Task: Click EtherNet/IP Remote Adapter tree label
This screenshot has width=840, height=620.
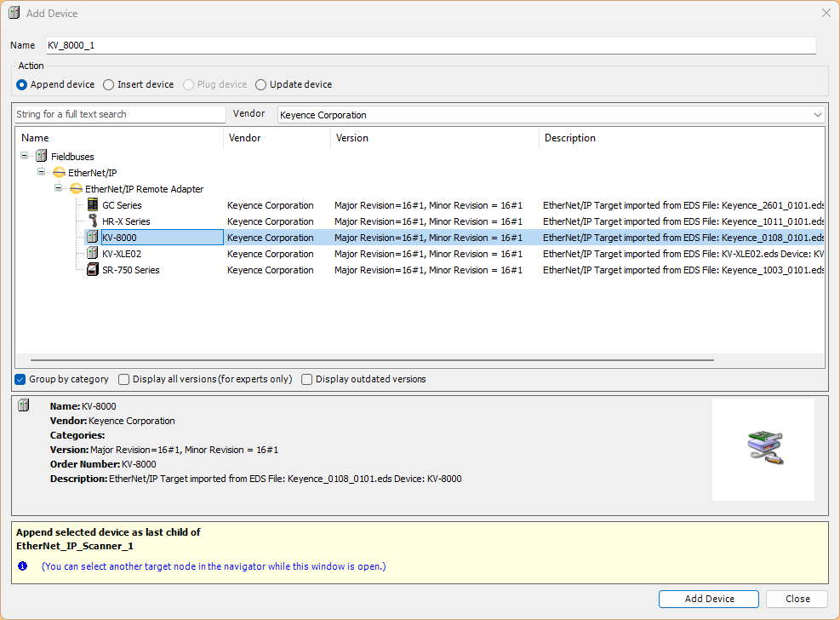Action: (144, 189)
